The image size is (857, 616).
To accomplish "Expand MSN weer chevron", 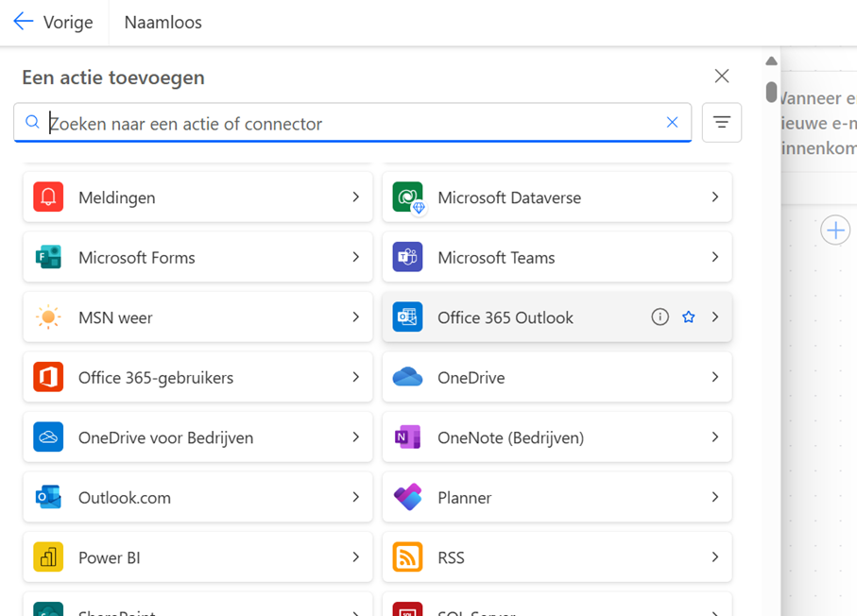I will [x=356, y=317].
